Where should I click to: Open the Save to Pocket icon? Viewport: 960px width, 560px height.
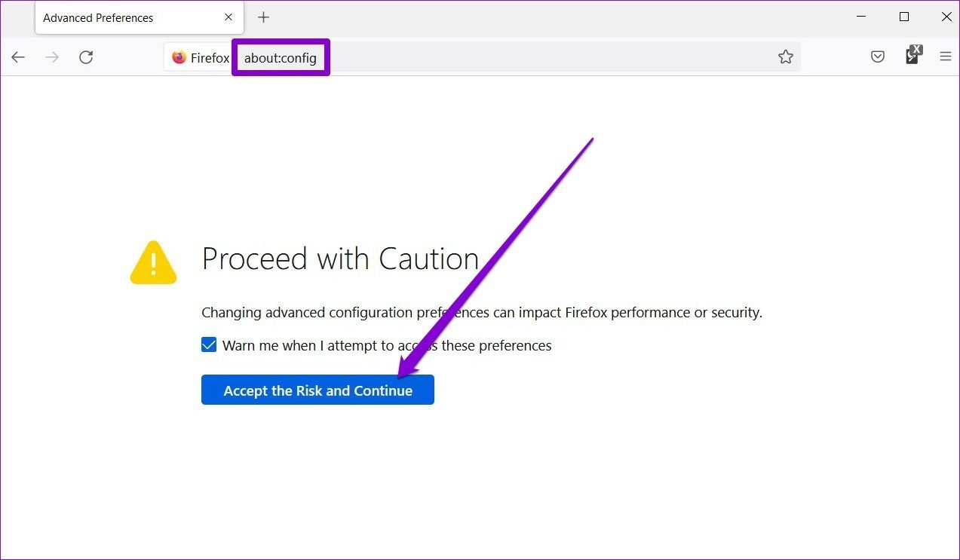[878, 57]
